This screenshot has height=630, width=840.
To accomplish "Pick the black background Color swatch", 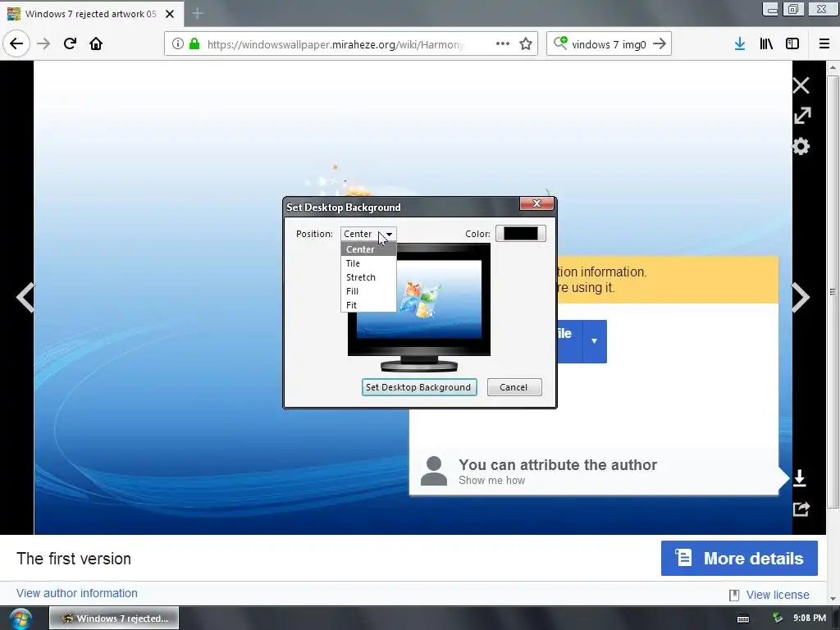I will pos(521,234).
